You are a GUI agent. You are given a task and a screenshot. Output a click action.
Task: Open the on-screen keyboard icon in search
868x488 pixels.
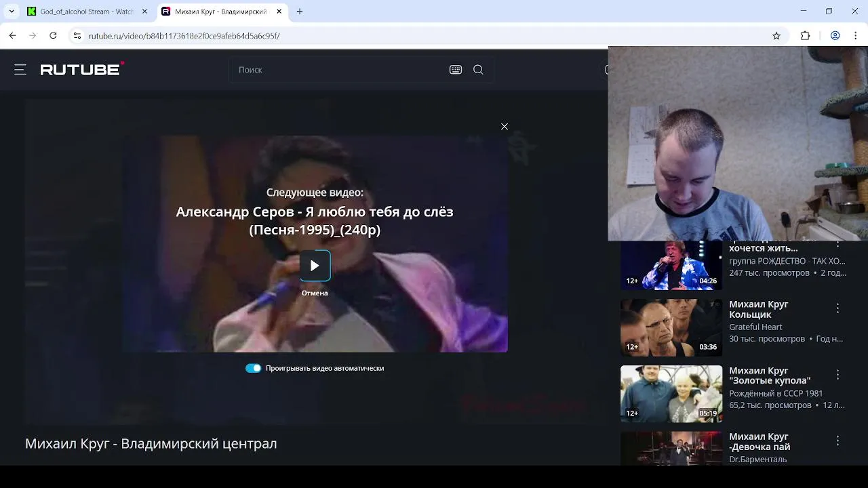pos(456,70)
